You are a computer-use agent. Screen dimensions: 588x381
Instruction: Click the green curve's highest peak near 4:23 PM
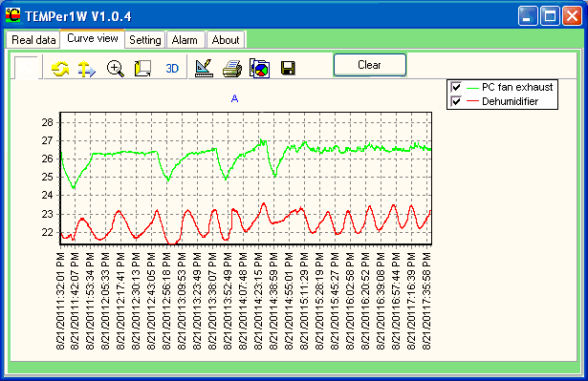click(261, 140)
